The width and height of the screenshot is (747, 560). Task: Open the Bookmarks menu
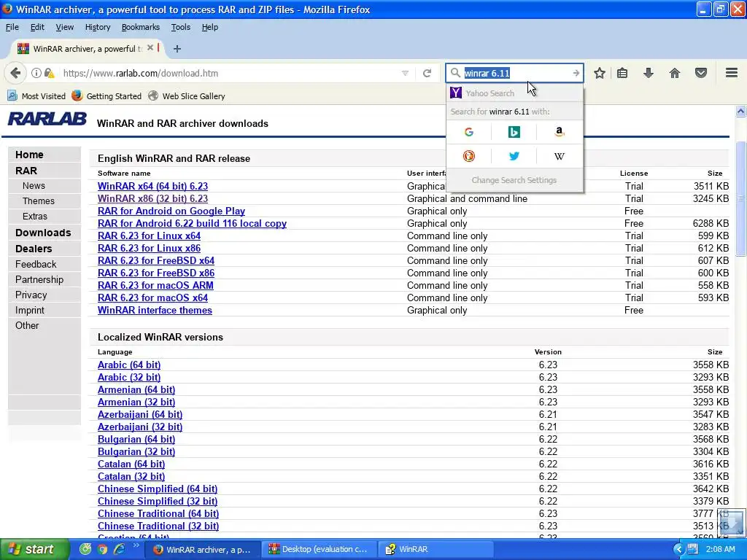coord(141,27)
